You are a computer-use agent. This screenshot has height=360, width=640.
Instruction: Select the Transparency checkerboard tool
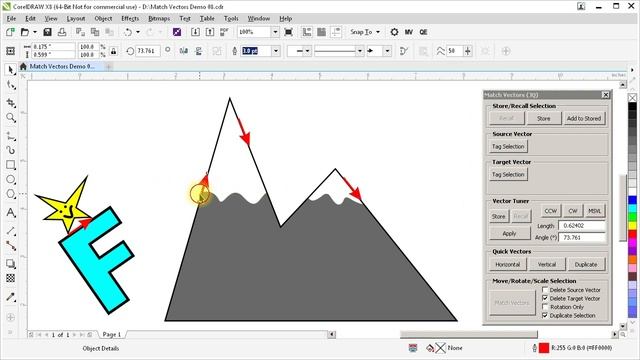click(x=11, y=278)
